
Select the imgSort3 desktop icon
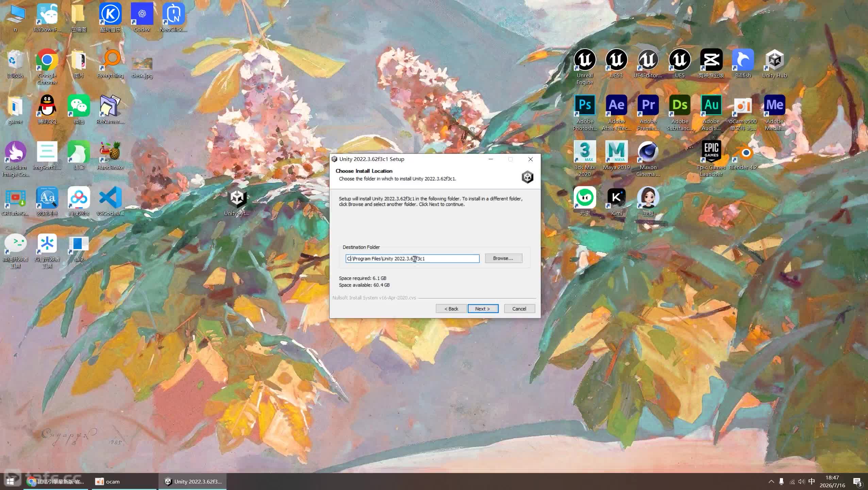pyautogui.click(x=47, y=156)
